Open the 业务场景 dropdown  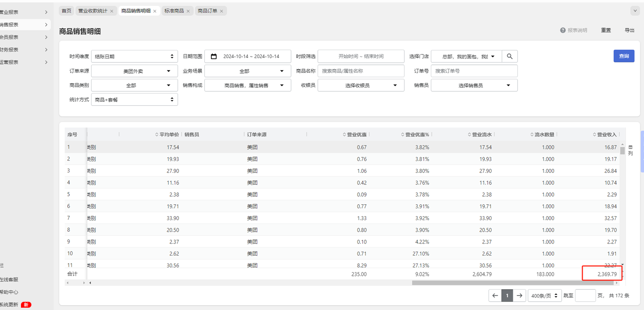point(248,71)
